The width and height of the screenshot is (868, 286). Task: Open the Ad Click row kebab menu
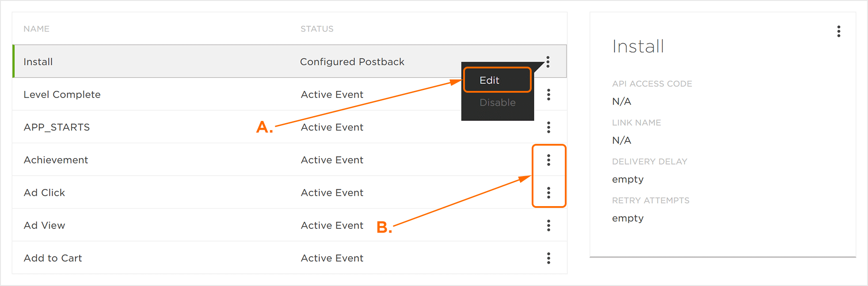(x=548, y=192)
